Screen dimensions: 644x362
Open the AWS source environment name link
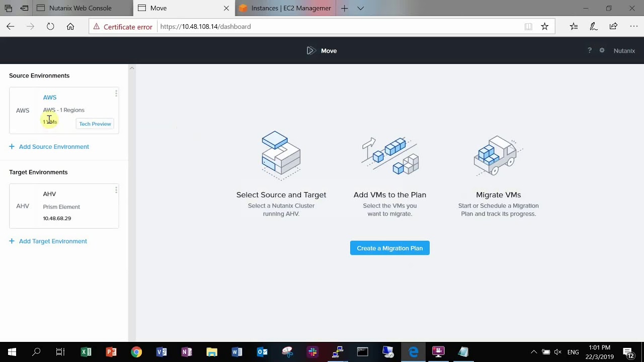(50, 97)
